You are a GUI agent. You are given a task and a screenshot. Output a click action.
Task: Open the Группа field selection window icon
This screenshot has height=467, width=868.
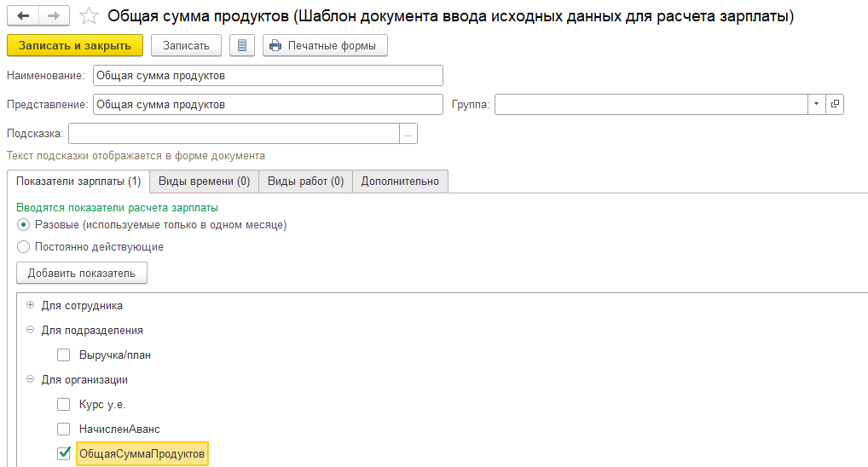pyautogui.click(x=835, y=104)
